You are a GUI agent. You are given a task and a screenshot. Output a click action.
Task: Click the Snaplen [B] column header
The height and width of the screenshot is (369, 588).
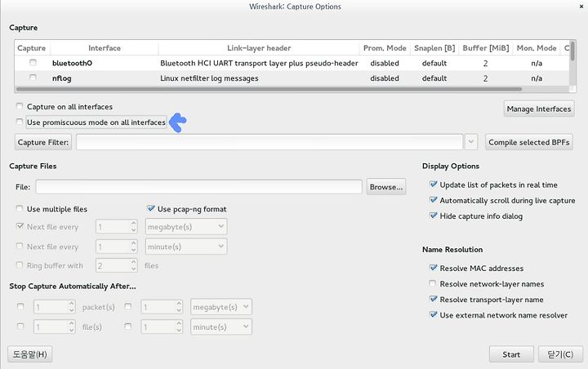[x=434, y=48]
